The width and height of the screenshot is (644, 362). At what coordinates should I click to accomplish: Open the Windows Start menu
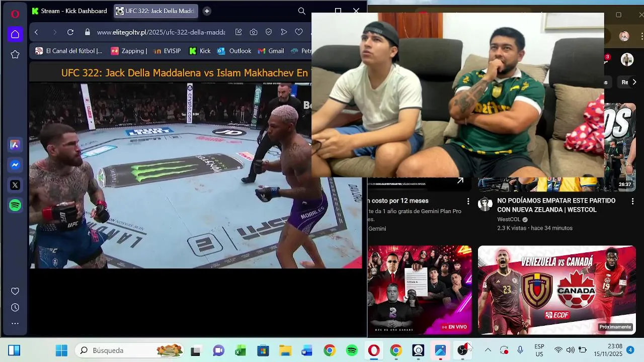[61, 350]
